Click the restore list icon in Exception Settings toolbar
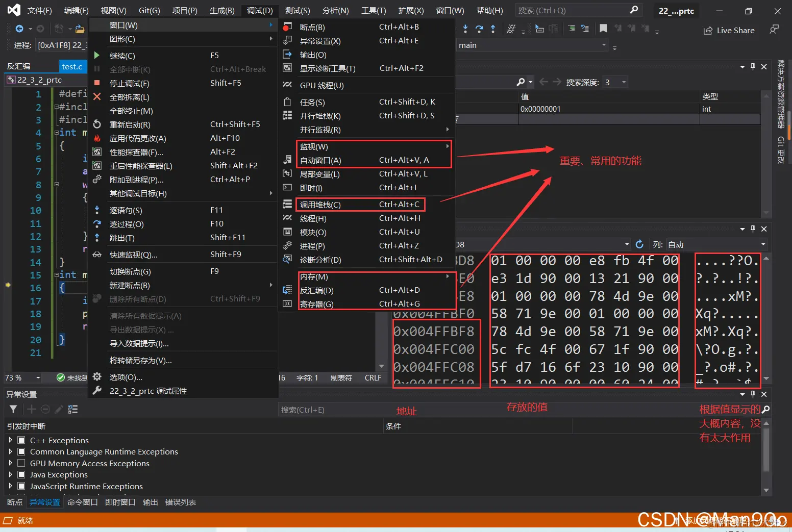Screen dimensions: 792x532 point(73,409)
